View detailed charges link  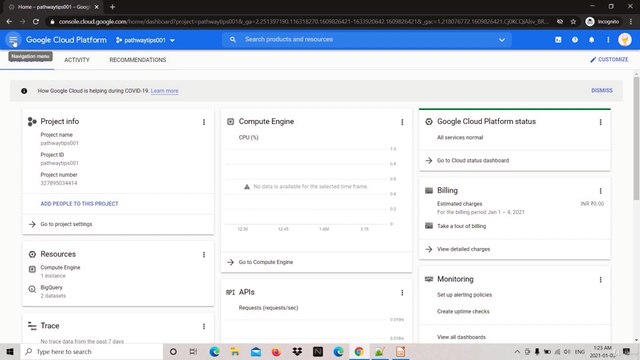[463, 249]
